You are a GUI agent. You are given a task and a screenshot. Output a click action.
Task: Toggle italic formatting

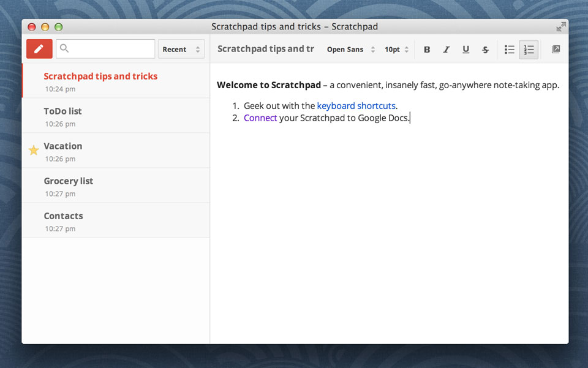[x=447, y=50]
